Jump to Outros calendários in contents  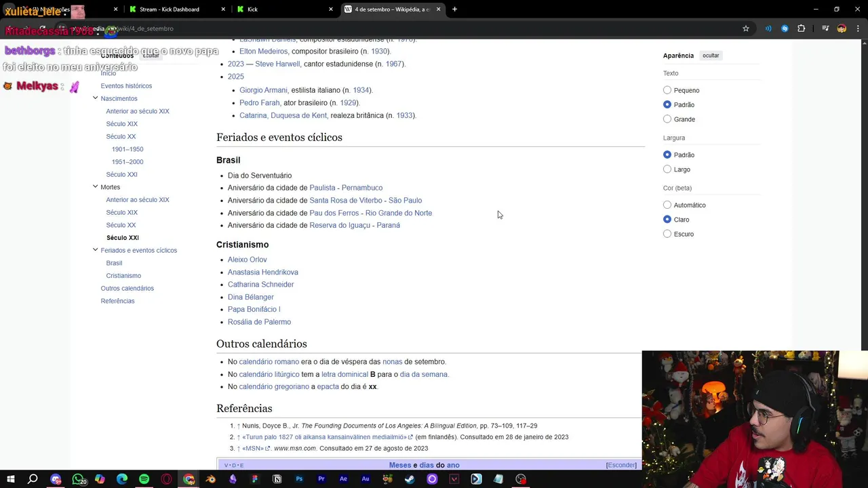(127, 288)
